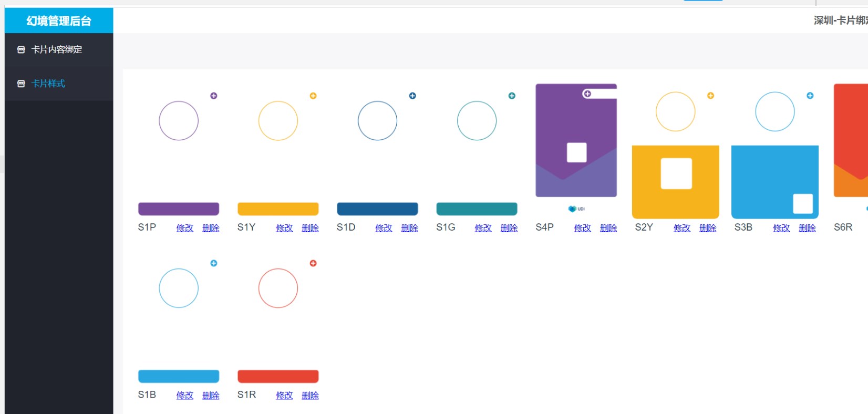
Task: Click 删除 link for S1P
Action: [x=211, y=227]
